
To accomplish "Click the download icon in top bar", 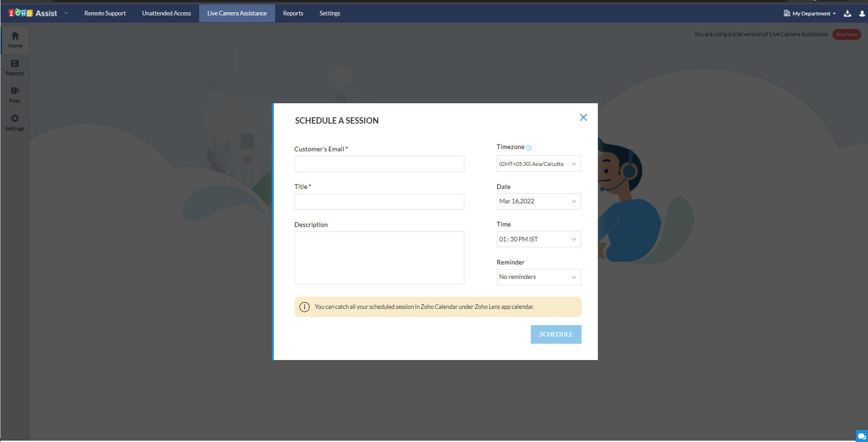I will [x=847, y=14].
